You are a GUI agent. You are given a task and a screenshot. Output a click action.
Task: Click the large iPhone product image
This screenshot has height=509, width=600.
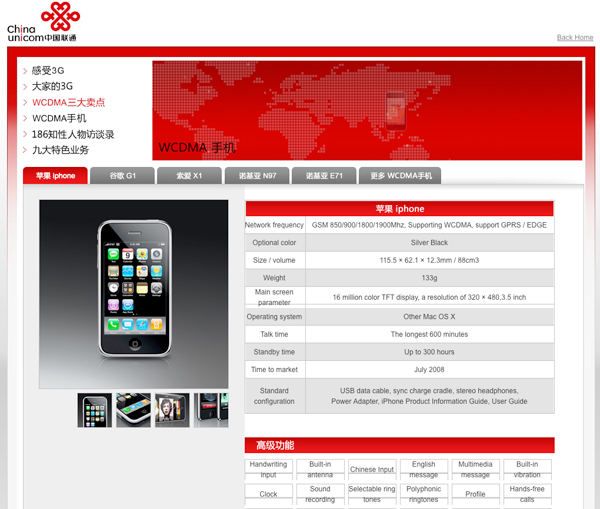click(x=134, y=294)
